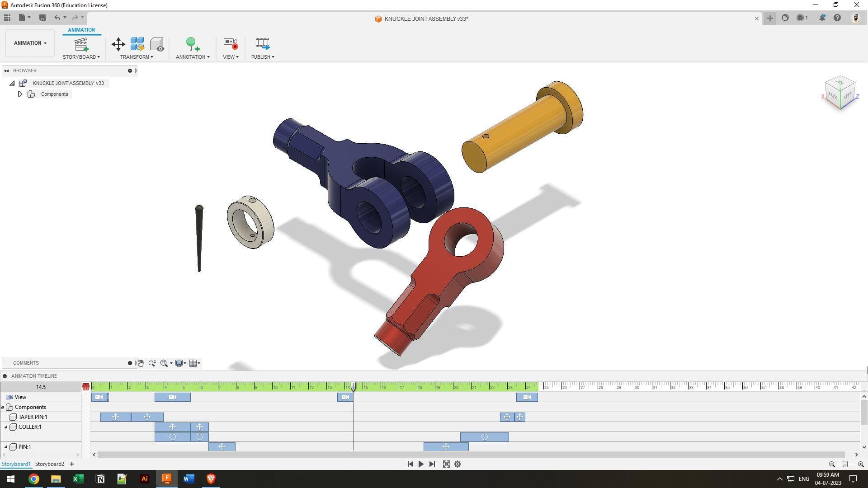Open the zoom options dropdown arrow

tap(171, 363)
